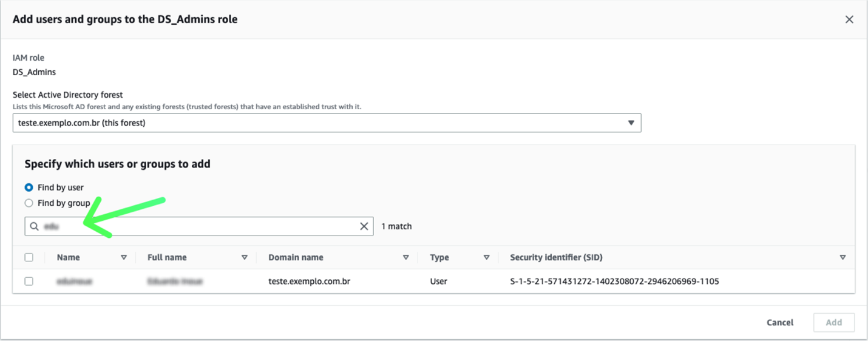The height and width of the screenshot is (341, 868).
Task: Check the box for the listed user row
Action: point(29,282)
